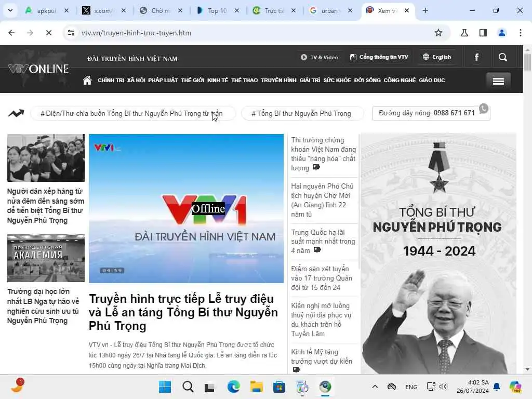The width and height of the screenshot is (532, 399).
Task: Open Microsoft Edge from taskbar
Action: tap(233, 387)
